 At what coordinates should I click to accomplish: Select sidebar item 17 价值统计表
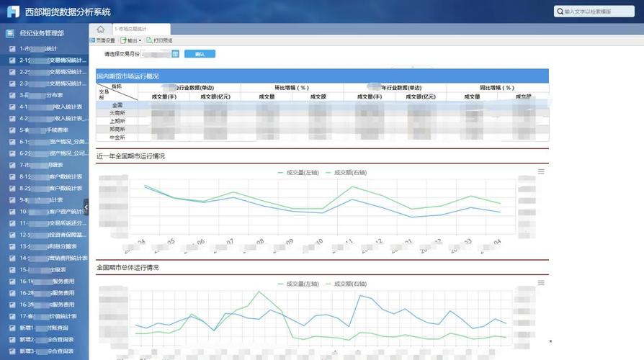[45, 316]
